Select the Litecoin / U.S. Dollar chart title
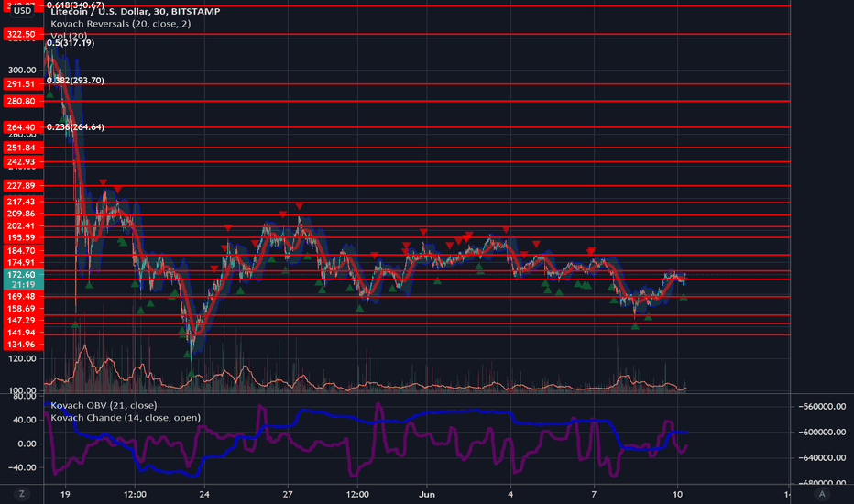 (x=135, y=11)
